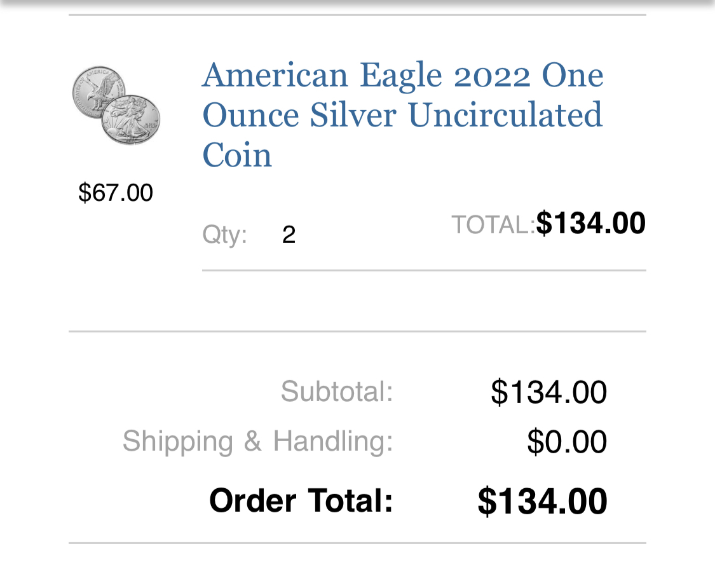
Task: Click the divider line above the Subtotal section
Action: (357, 332)
